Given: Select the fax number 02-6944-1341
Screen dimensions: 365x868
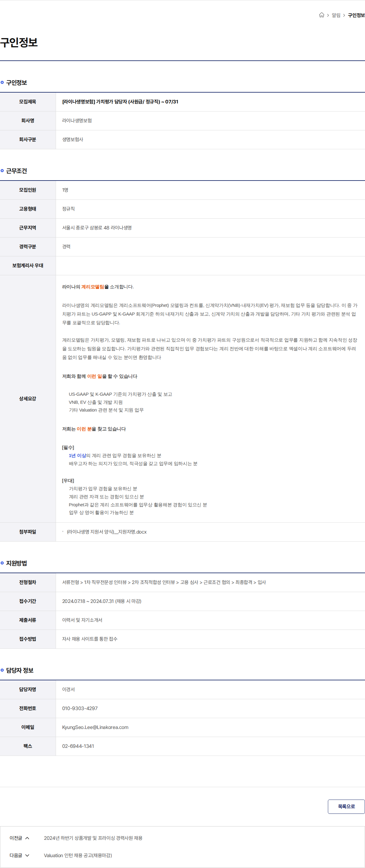Looking at the screenshot, I should tap(78, 746).
